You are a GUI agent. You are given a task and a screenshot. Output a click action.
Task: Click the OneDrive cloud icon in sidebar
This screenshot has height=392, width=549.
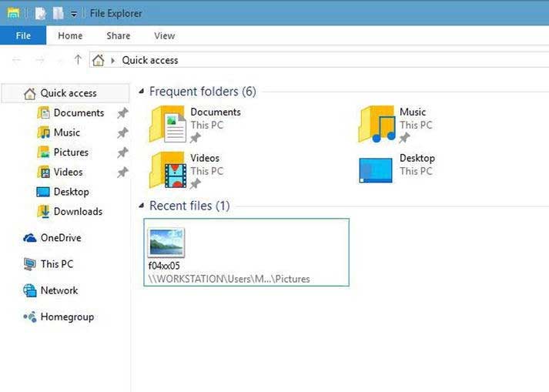coord(30,238)
